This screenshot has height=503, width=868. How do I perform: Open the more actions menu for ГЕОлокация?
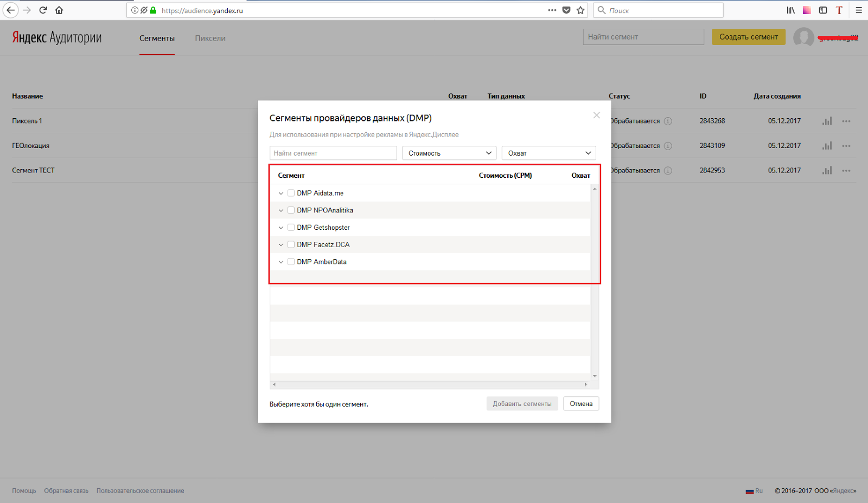(846, 146)
